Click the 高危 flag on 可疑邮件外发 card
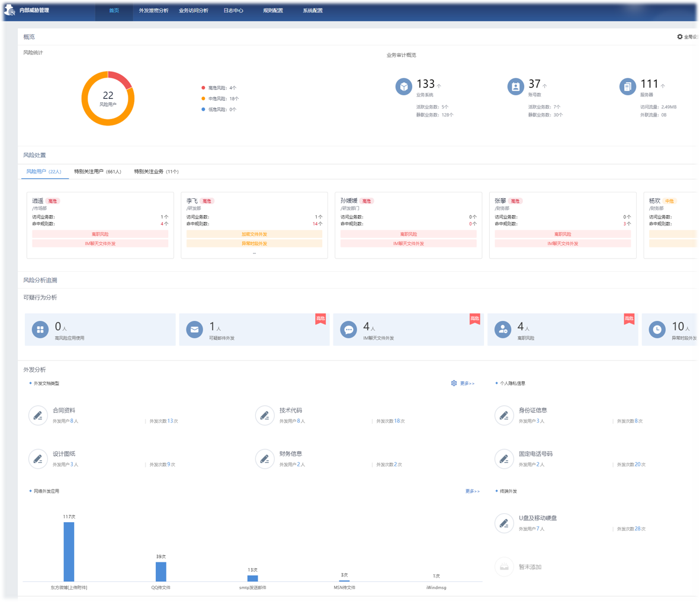700x602 pixels. click(x=320, y=318)
